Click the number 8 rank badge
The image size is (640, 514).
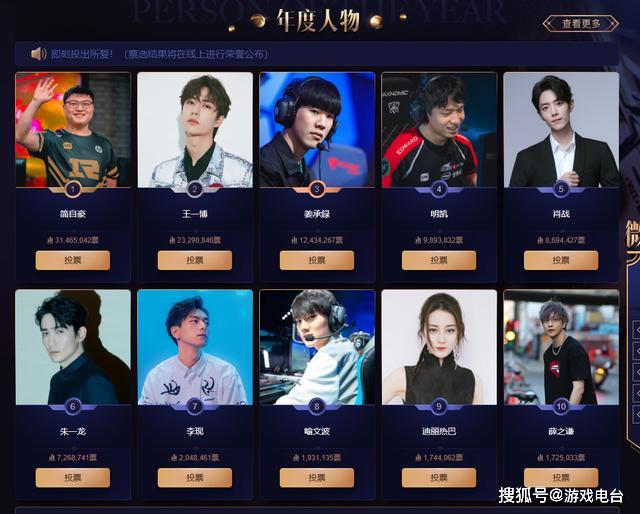pos(317,406)
